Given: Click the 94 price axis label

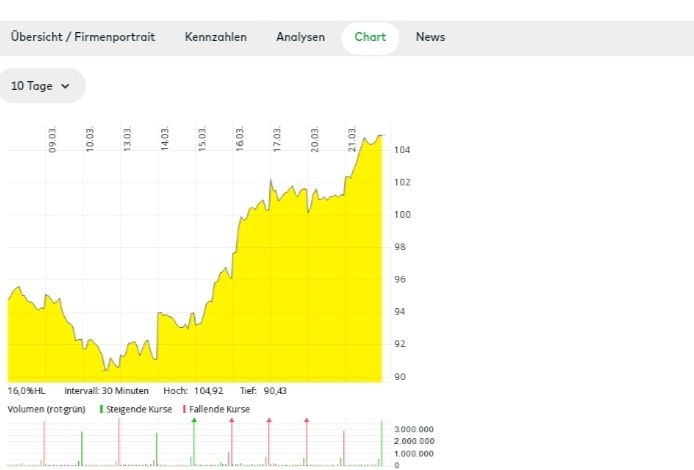Looking at the screenshot, I should 400,312.
